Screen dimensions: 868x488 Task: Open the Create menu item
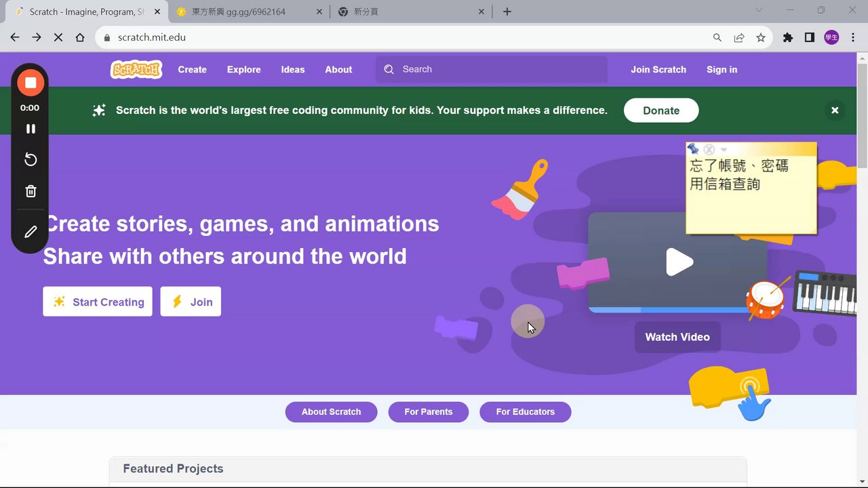(x=192, y=69)
